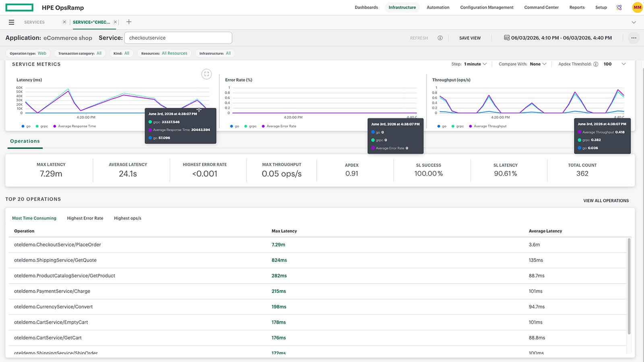The width and height of the screenshot is (644, 362).
Task: Switch to the SERVICES tab
Action: (x=34, y=22)
